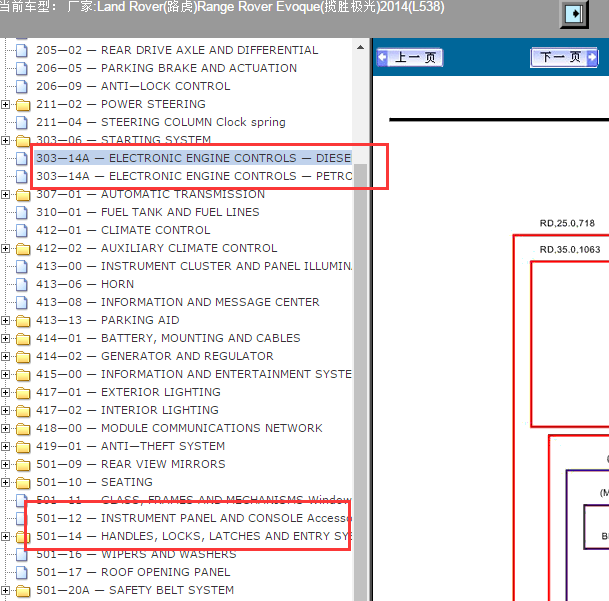Select the 211-02 POWER STEERING label

point(121,104)
